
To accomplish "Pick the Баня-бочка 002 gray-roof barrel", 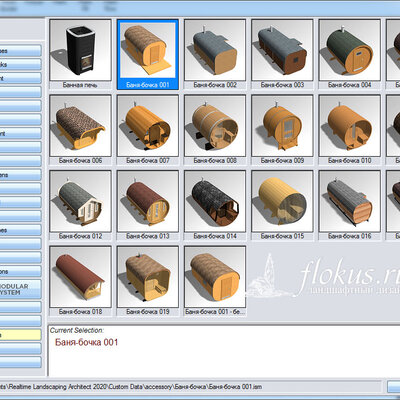I will (215, 54).
